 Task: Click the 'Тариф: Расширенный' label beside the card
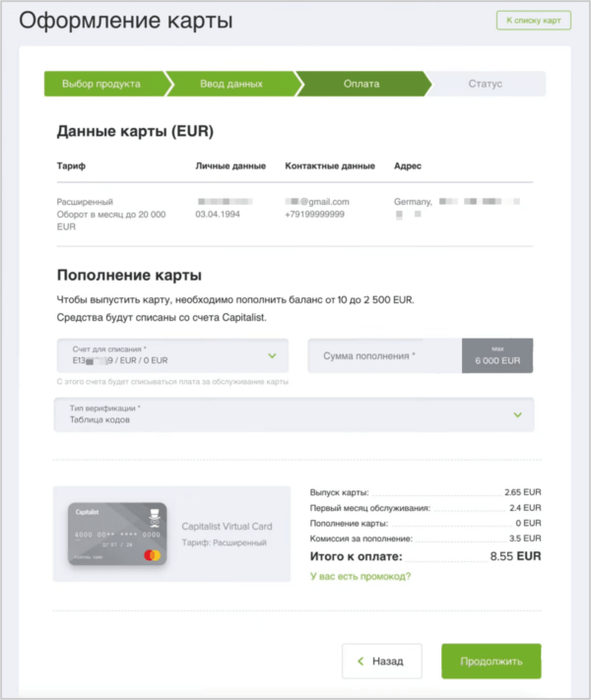[x=225, y=542]
